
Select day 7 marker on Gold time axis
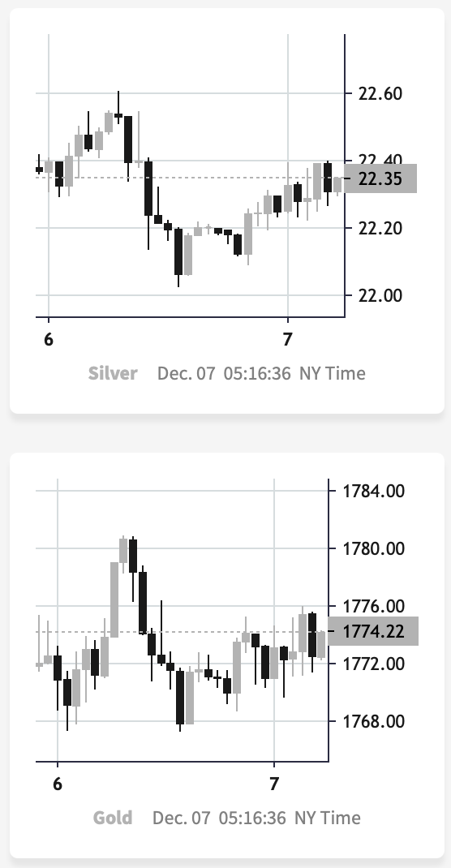pos(273,784)
